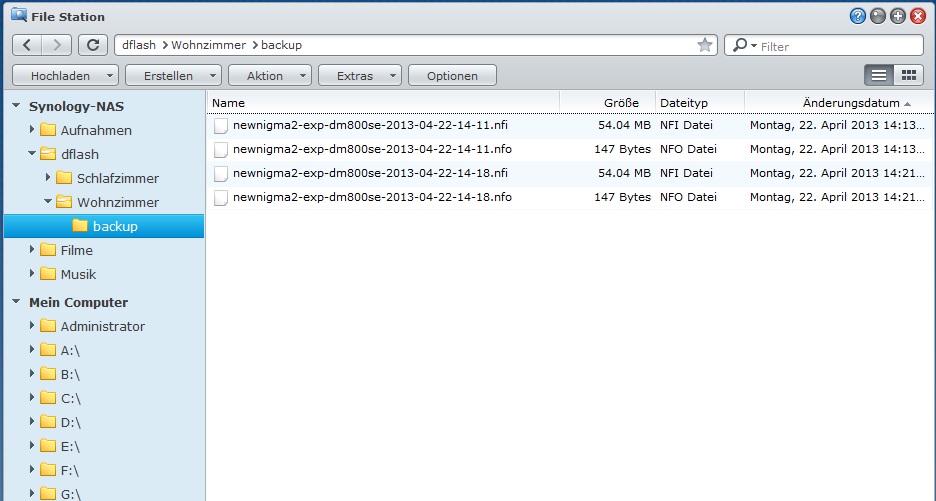Click the Optionen button
Image resolution: width=936 pixels, height=501 pixels.
pos(453,75)
